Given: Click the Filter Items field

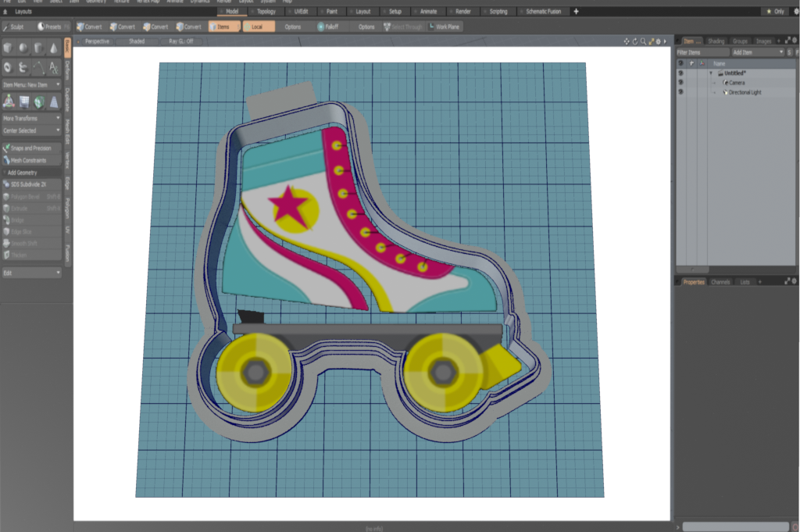Looking at the screenshot, I should click(702, 52).
